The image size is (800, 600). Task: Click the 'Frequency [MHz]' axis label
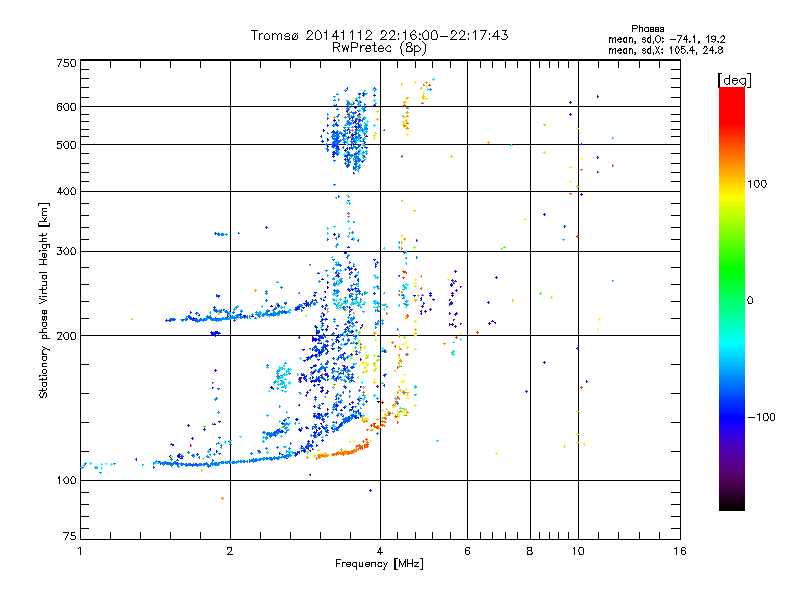(379, 564)
